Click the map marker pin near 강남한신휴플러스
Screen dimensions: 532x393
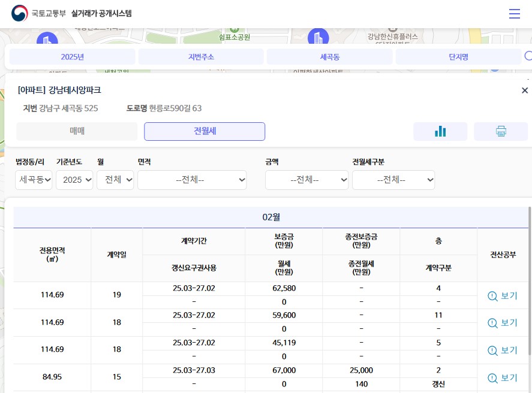(x=318, y=37)
